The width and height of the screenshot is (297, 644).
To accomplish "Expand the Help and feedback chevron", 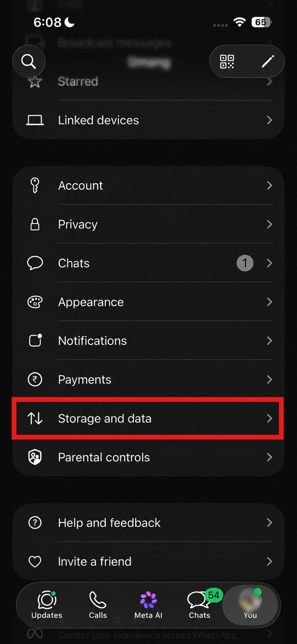I will tap(269, 523).
